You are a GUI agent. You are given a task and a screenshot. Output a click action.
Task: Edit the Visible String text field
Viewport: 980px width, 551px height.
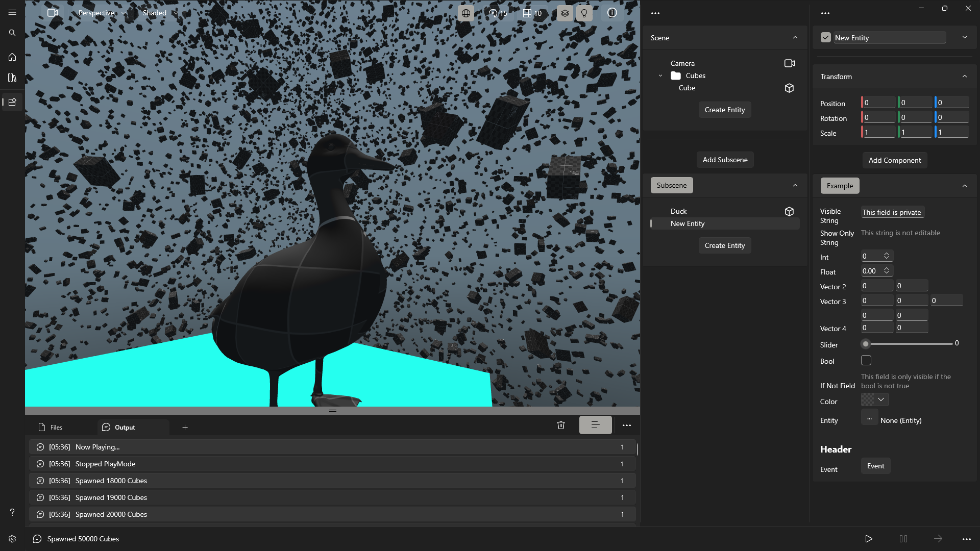[x=892, y=212]
